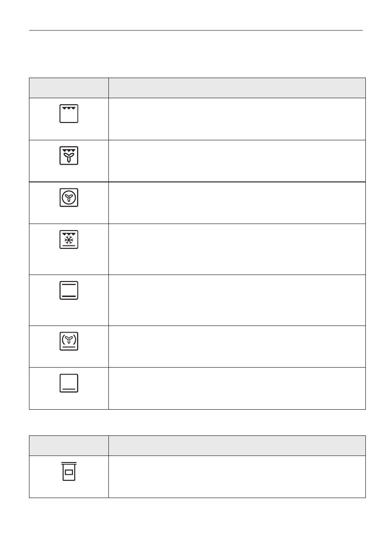Click the bottom-heat-only oven icon

pyautogui.click(x=69, y=383)
